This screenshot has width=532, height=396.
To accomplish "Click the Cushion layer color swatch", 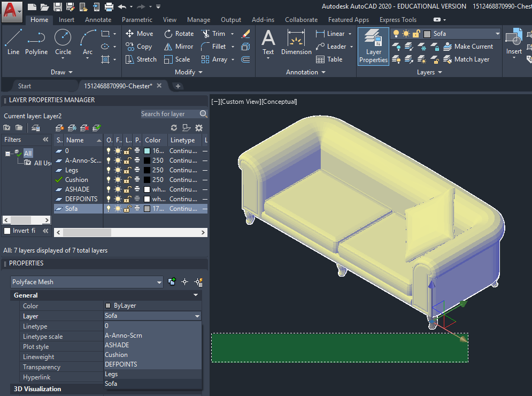I will click(x=147, y=180).
